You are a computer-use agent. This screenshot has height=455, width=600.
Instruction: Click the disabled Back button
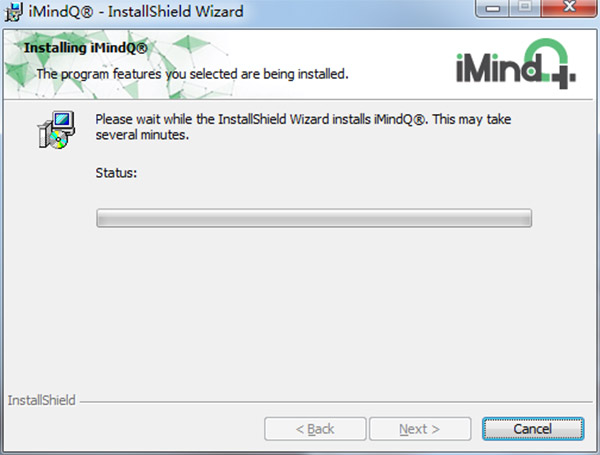tap(315, 429)
